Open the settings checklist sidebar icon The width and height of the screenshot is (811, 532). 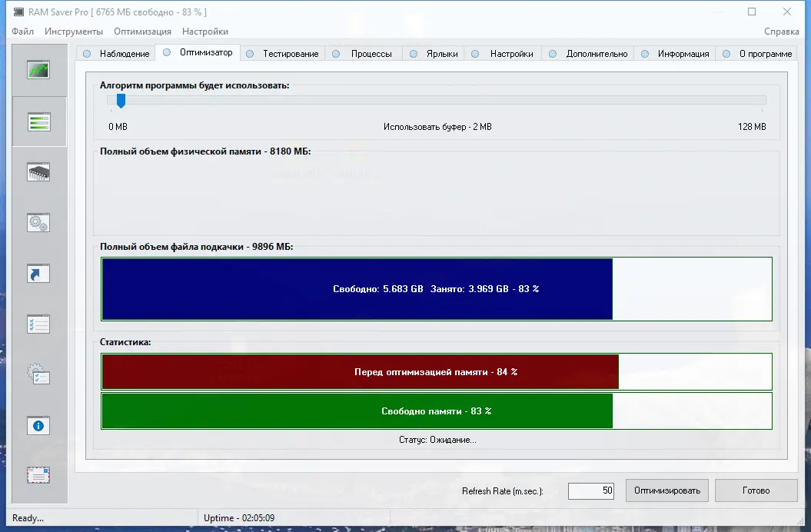pos(38,324)
